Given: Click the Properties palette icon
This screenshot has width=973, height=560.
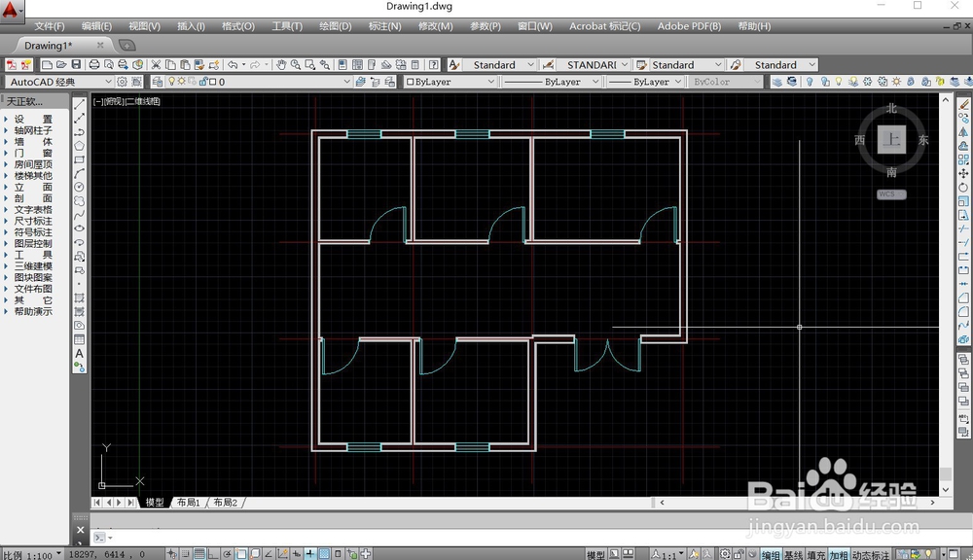Looking at the screenshot, I should tap(342, 64).
